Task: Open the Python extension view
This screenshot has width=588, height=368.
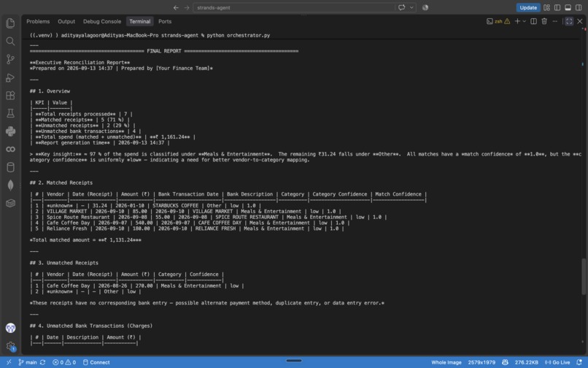Action: click(10, 131)
